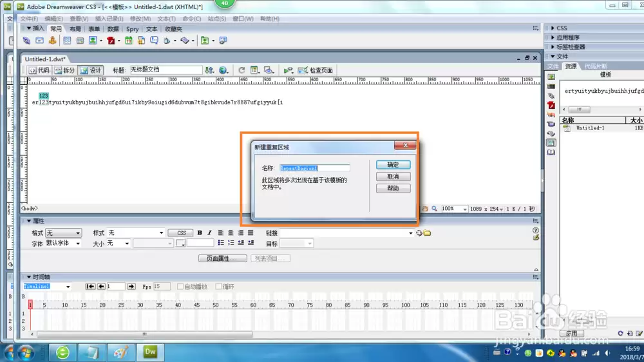Switch to the 布局 insert tab

(x=75, y=29)
